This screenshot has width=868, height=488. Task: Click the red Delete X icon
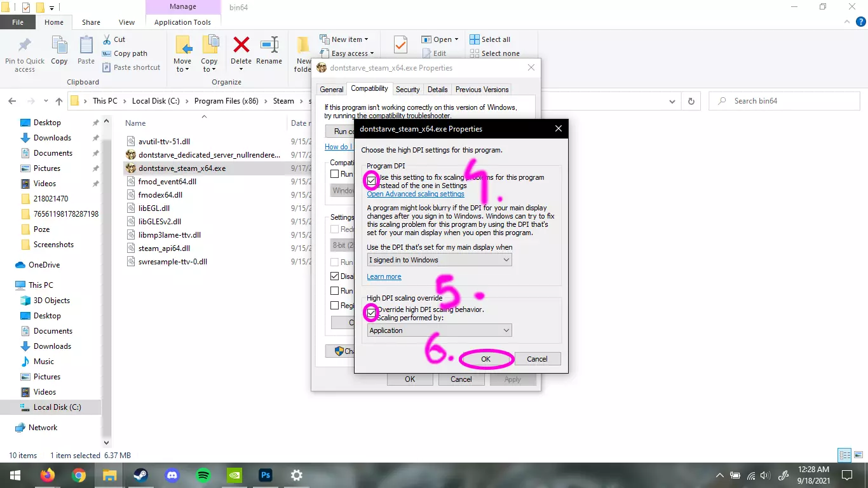pyautogui.click(x=241, y=45)
